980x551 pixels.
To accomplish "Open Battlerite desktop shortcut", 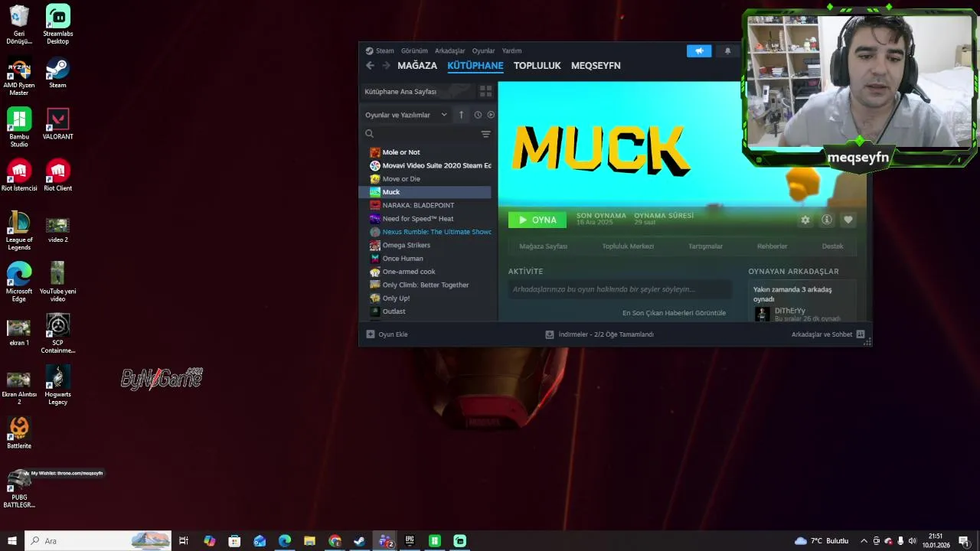I will point(19,433).
